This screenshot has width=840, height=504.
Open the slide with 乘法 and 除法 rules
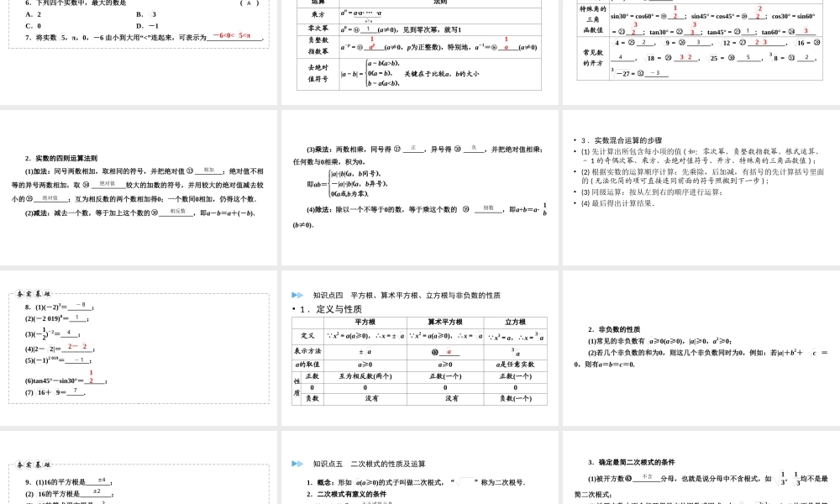(x=420, y=187)
